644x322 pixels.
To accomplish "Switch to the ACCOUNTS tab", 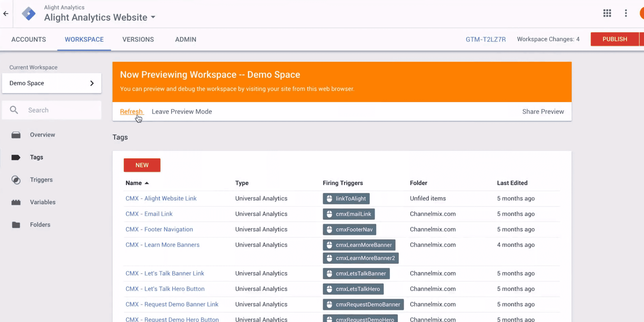I will point(29,39).
